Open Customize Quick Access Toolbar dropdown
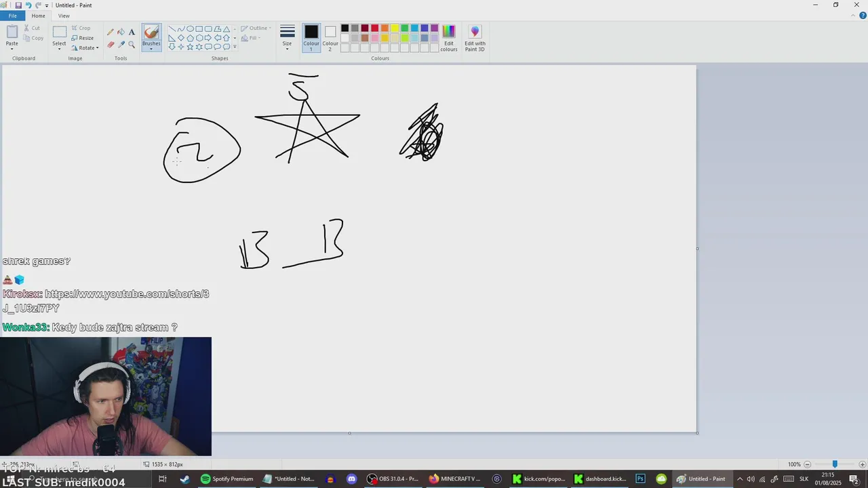868x488 pixels. click(47, 5)
